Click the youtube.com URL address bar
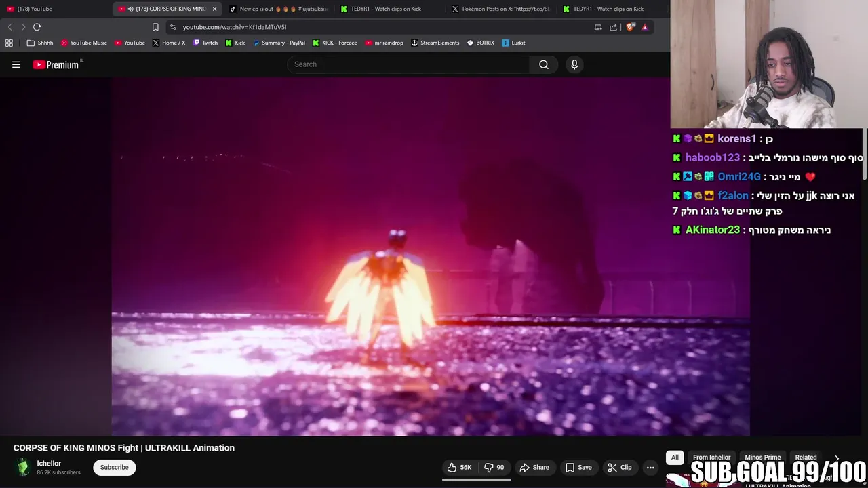Image resolution: width=868 pixels, height=488 pixels. [x=235, y=27]
